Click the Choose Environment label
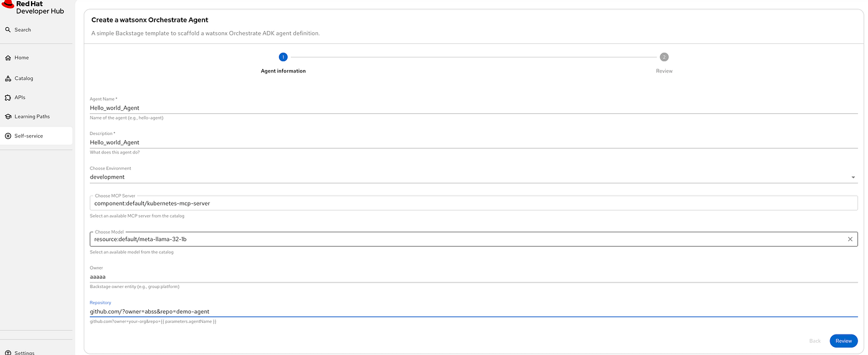 pyautogui.click(x=110, y=169)
